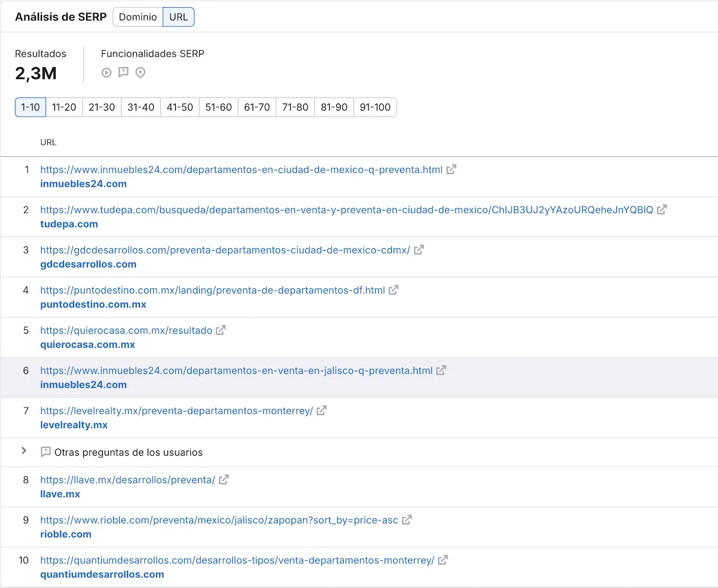Select results range 51-60
This screenshot has height=588, width=718.
pyautogui.click(x=218, y=107)
